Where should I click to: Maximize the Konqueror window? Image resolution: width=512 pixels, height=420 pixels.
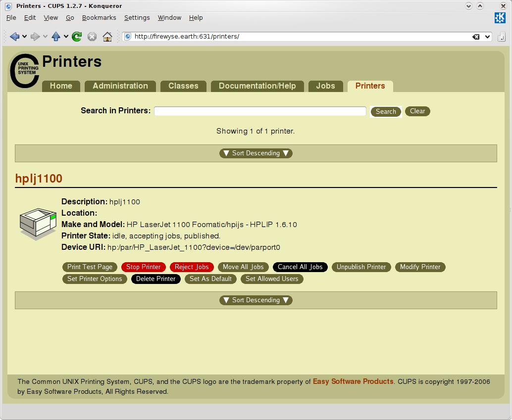pyautogui.click(x=480, y=6)
